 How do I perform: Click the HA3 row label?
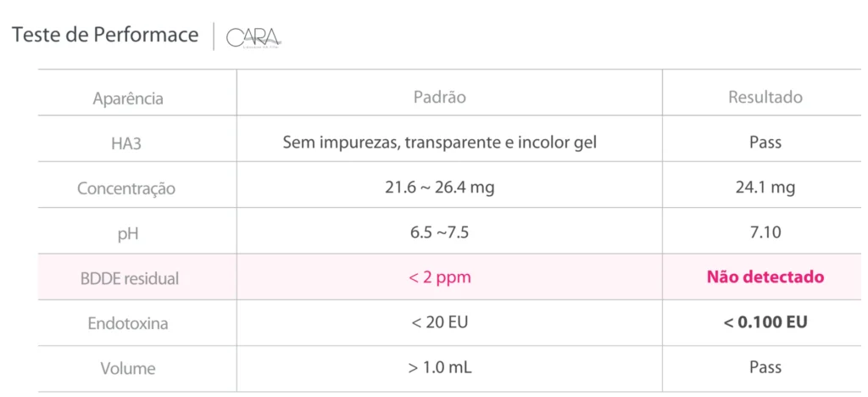(x=128, y=143)
